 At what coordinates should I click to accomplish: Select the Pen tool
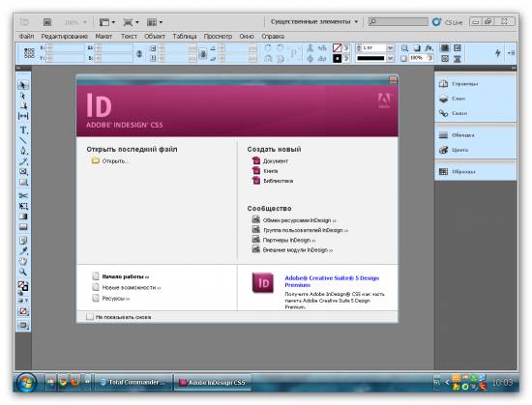click(x=23, y=151)
